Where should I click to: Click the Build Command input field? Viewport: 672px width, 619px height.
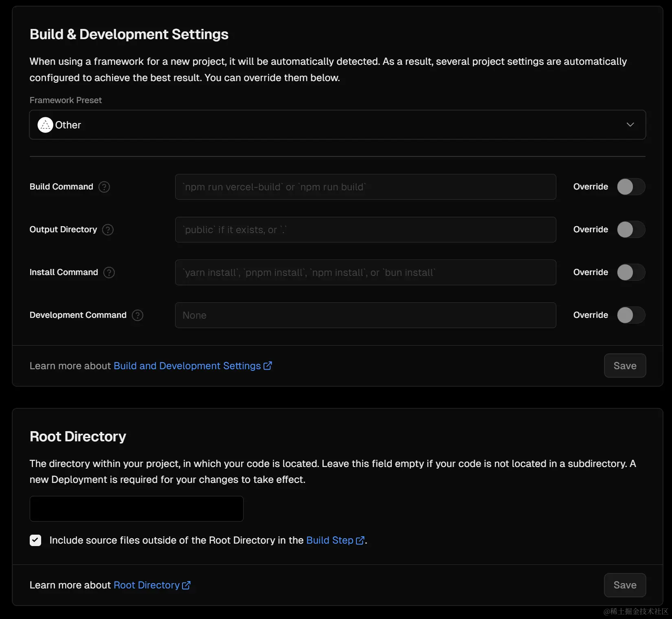coord(365,187)
